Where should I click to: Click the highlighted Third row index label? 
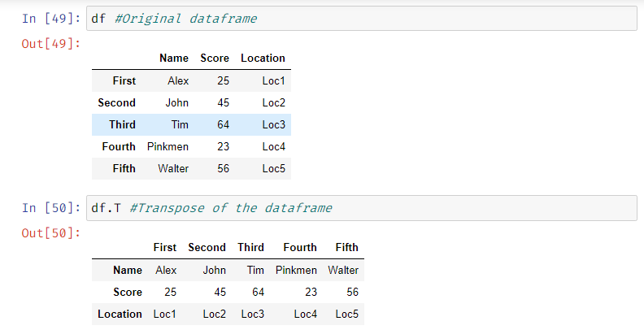[123, 124]
